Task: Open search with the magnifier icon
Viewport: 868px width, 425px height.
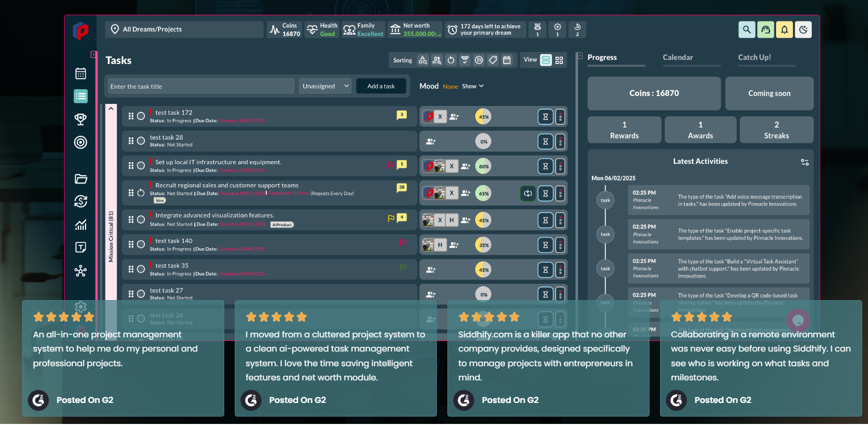Action: tap(747, 29)
